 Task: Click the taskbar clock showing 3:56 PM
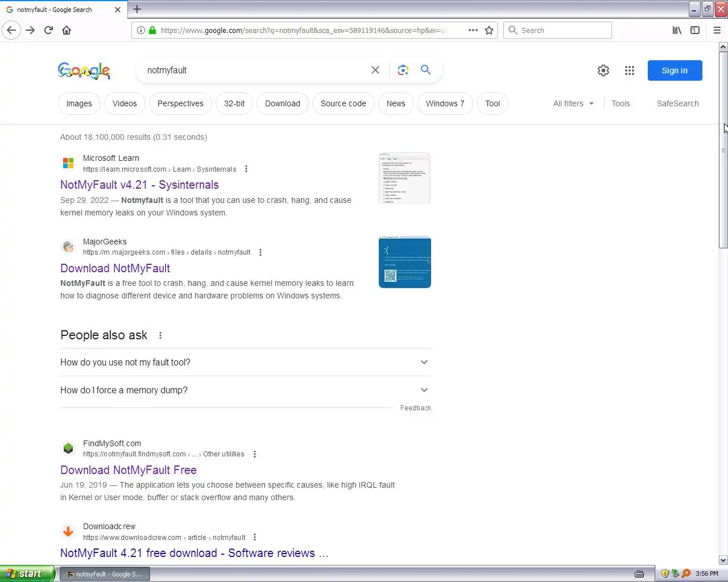pyautogui.click(x=707, y=573)
